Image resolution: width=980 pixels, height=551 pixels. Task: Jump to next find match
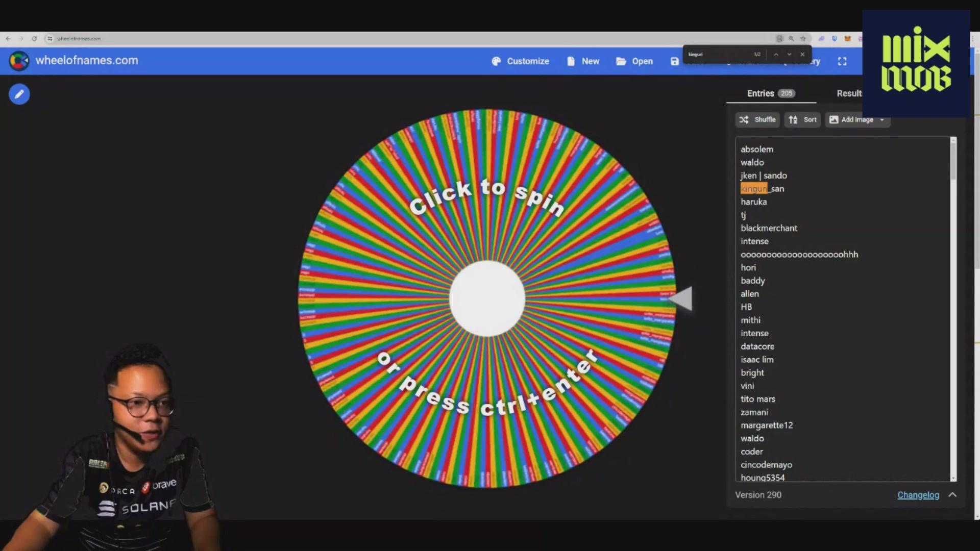pos(789,55)
